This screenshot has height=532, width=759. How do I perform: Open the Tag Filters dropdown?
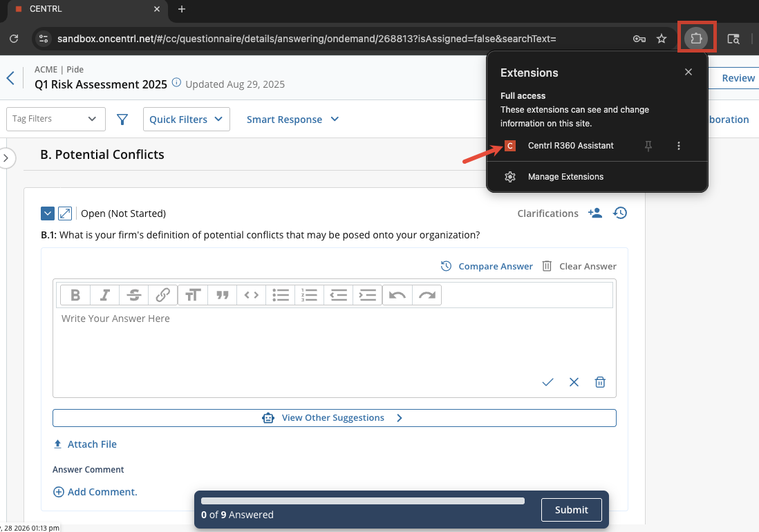56,119
